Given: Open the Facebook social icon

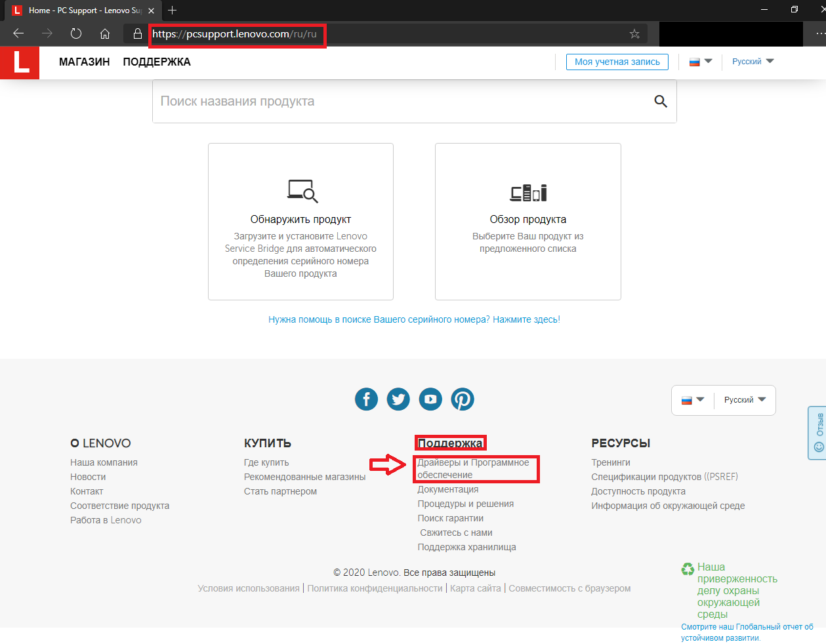Looking at the screenshot, I should click(366, 399).
